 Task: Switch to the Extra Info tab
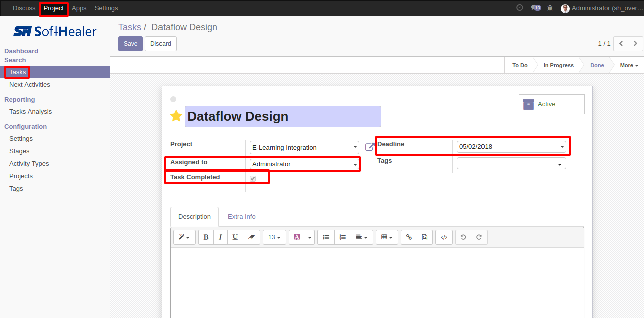coord(242,217)
